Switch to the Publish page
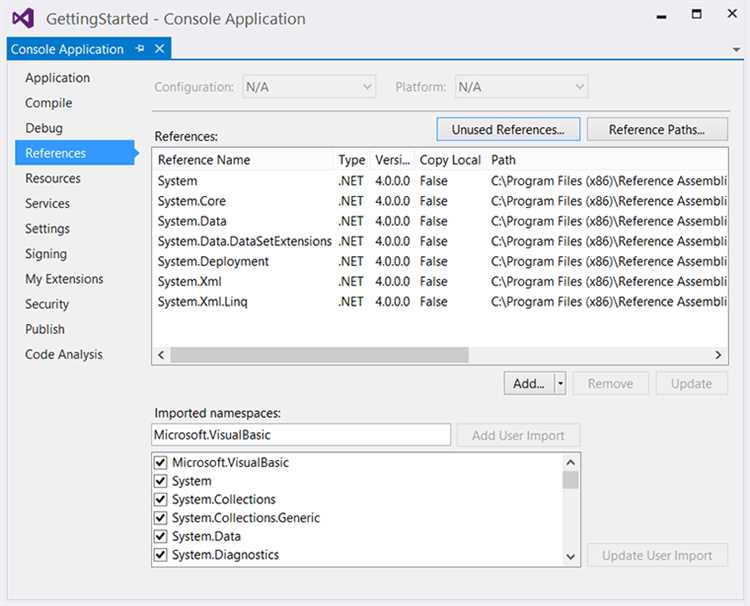The image size is (750, 606). 44,329
